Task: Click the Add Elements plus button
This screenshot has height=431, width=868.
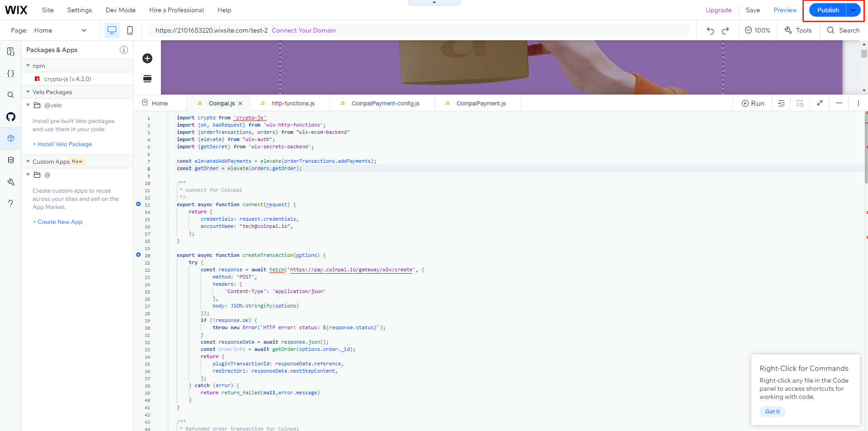Action: point(147,58)
